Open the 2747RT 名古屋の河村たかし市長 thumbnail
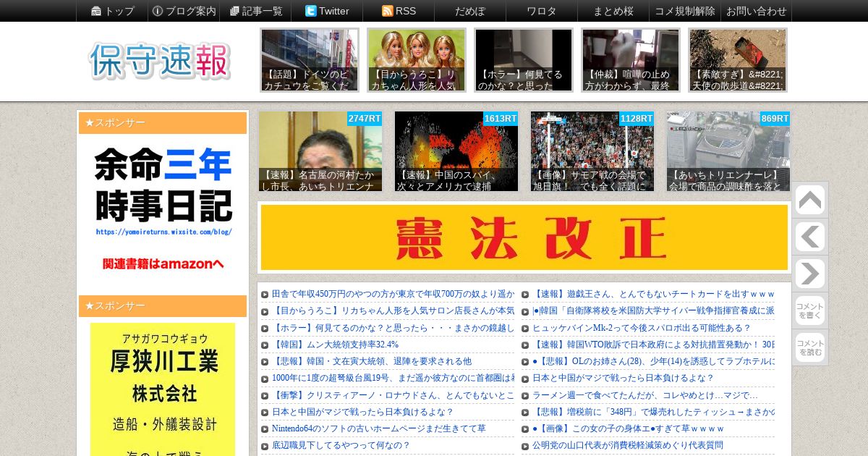This screenshot has width=868, height=456. click(320, 151)
